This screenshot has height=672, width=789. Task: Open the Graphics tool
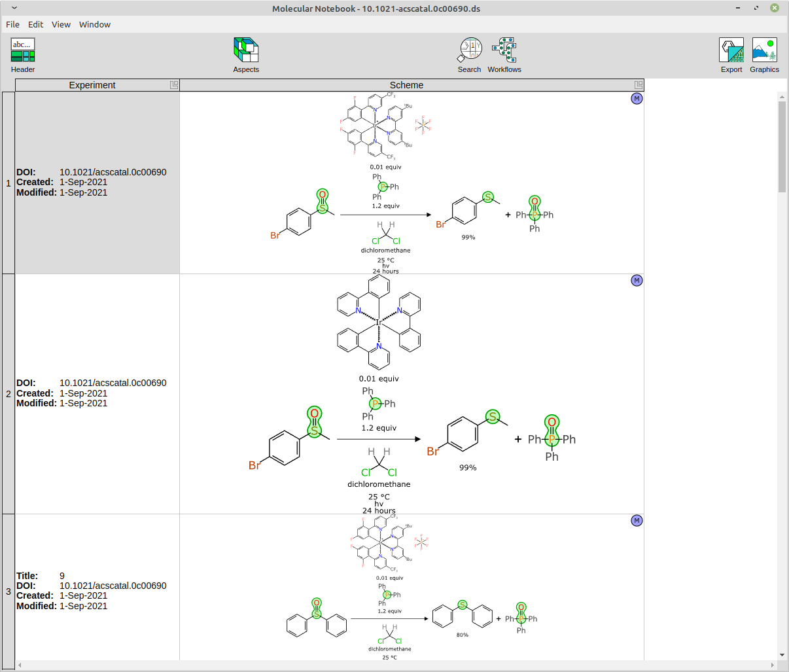coord(764,55)
